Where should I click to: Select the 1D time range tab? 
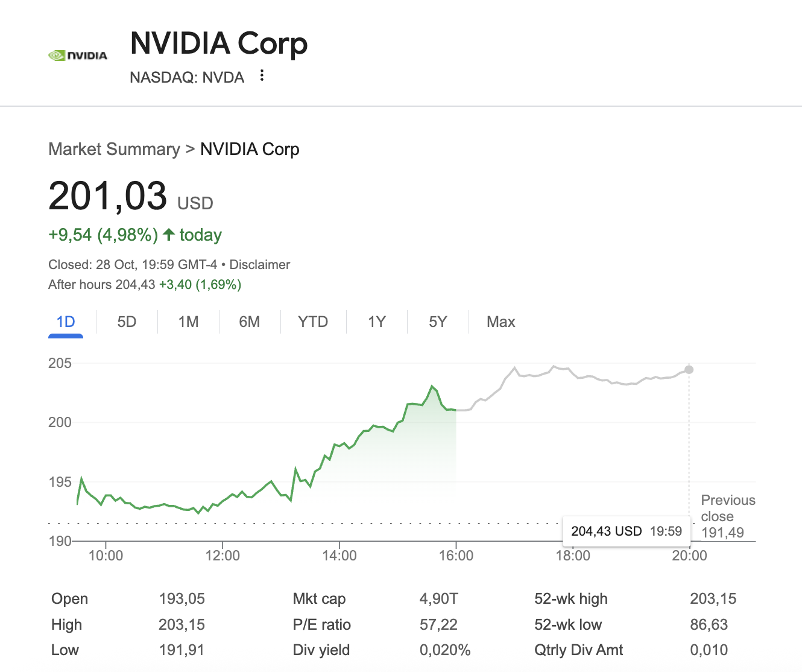click(x=66, y=322)
